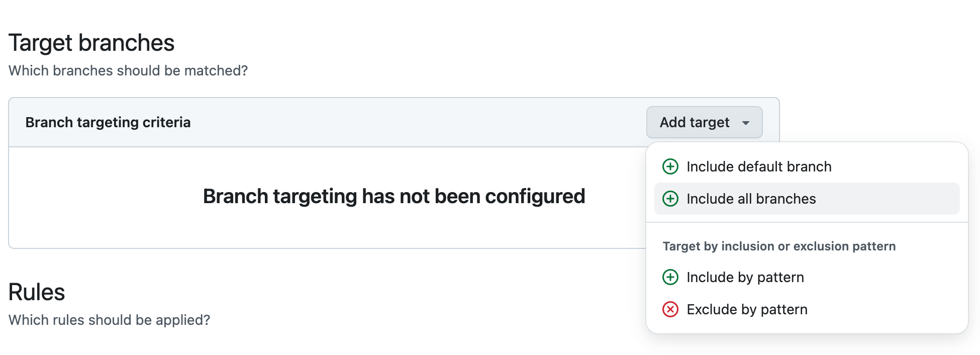Click the plus icon beside Include all branches
The height and width of the screenshot is (355, 980).
point(670,199)
